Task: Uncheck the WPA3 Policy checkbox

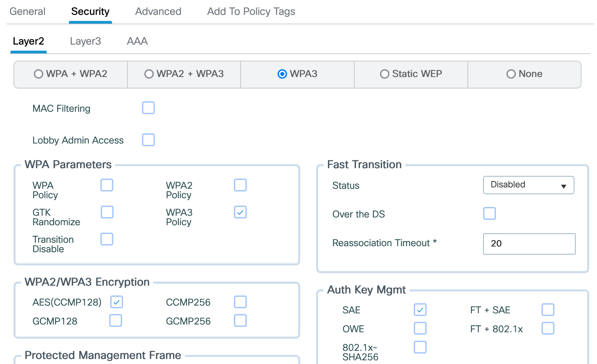Action: 240,212
